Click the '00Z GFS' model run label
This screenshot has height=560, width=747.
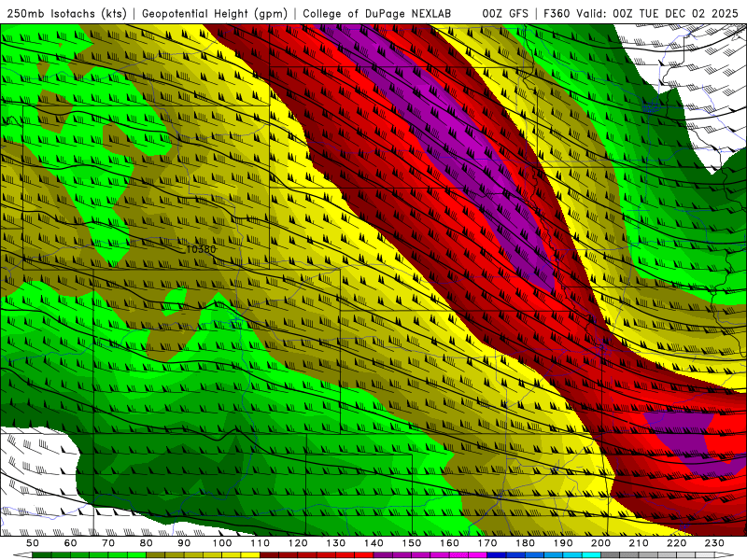pyautogui.click(x=505, y=14)
